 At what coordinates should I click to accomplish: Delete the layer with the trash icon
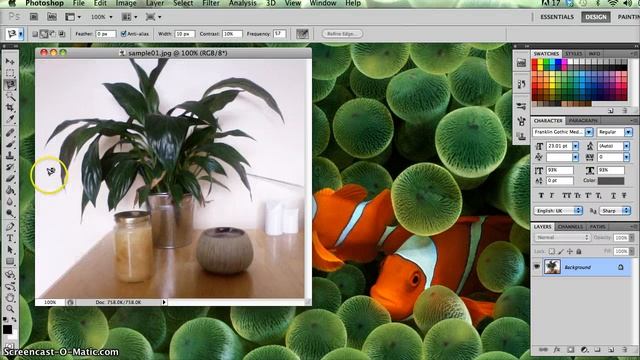click(x=624, y=350)
